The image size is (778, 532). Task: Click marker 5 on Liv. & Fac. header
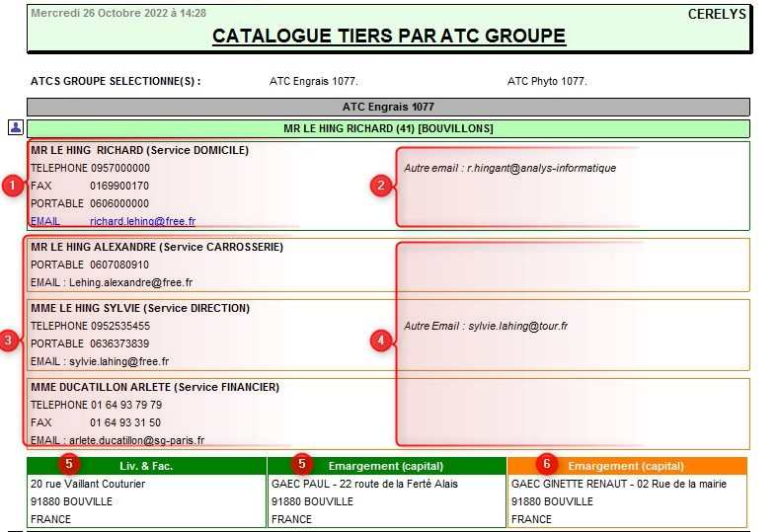tap(67, 462)
